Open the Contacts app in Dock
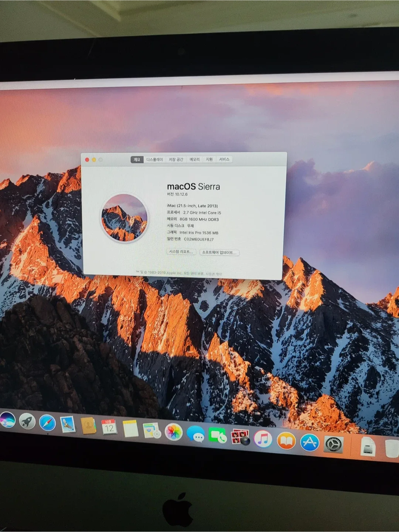 (88, 426)
